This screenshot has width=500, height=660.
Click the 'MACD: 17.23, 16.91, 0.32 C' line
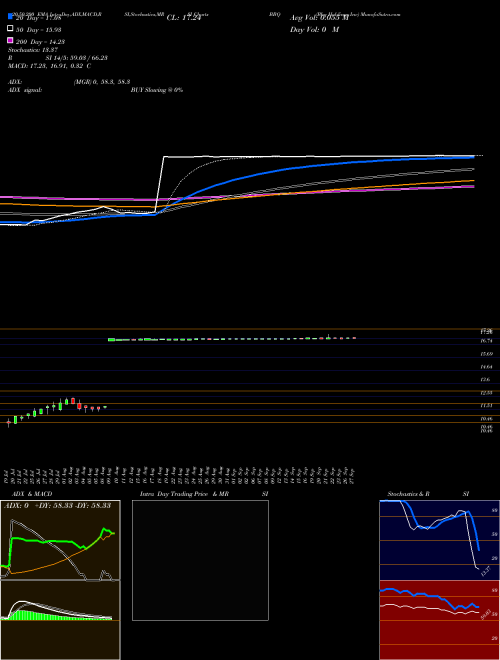tap(50, 66)
